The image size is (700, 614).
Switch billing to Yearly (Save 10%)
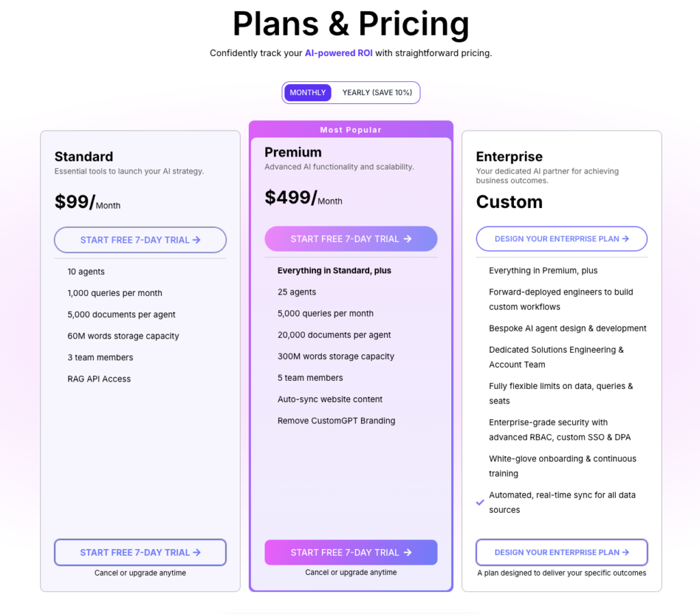tap(377, 92)
